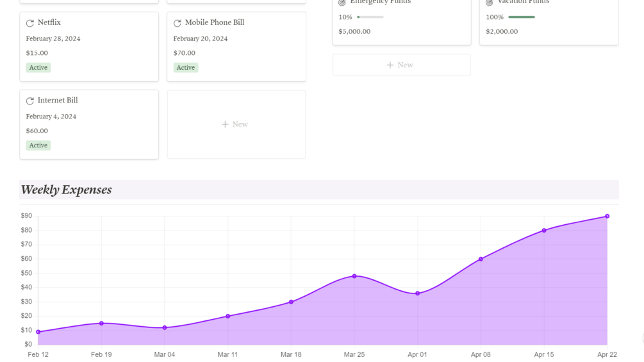The image size is (644, 362).
Task: Click the Mar 25 x-axis label
Action: (x=354, y=354)
